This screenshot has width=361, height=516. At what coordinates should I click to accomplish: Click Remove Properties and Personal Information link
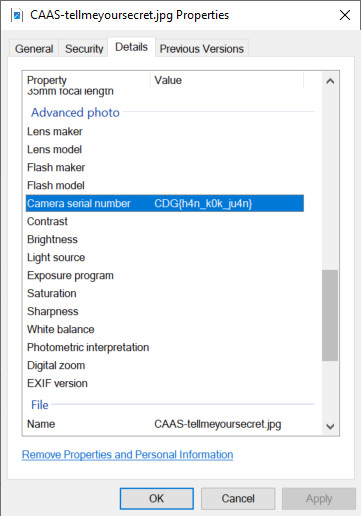pyautogui.click(x=127, y=455)
